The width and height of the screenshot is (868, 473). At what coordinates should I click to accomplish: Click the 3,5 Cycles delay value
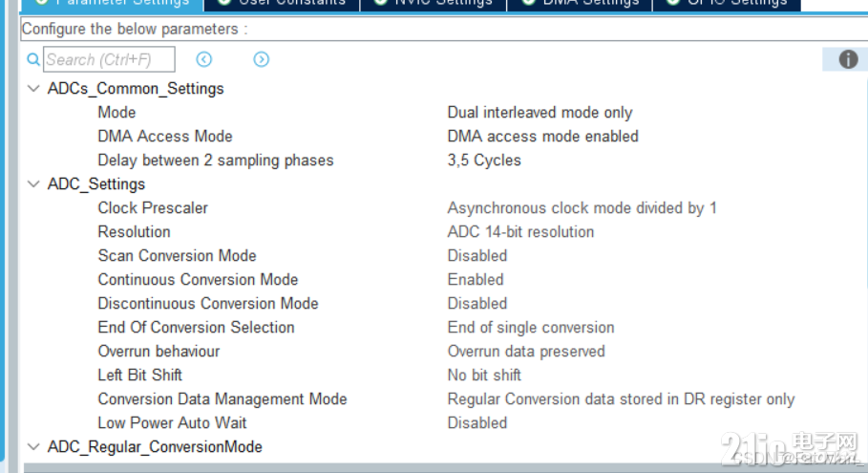click(x=484, y=161)
